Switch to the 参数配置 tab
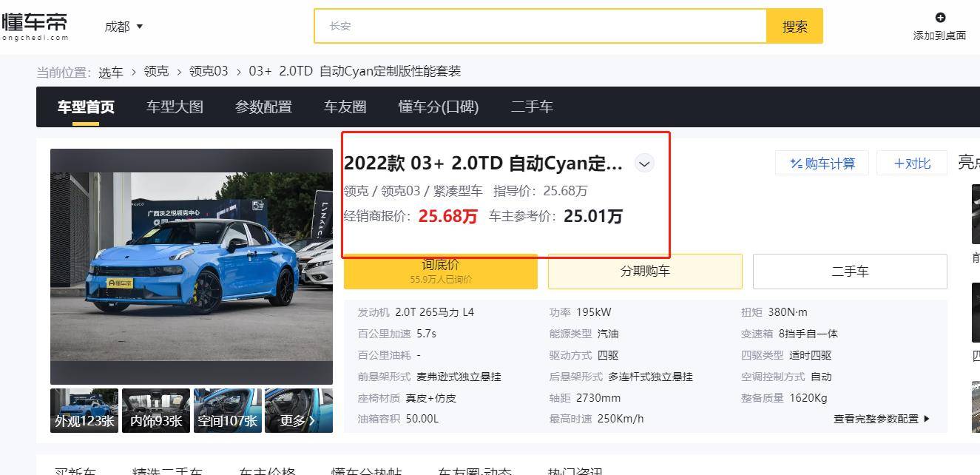 [x=263, y=107]
